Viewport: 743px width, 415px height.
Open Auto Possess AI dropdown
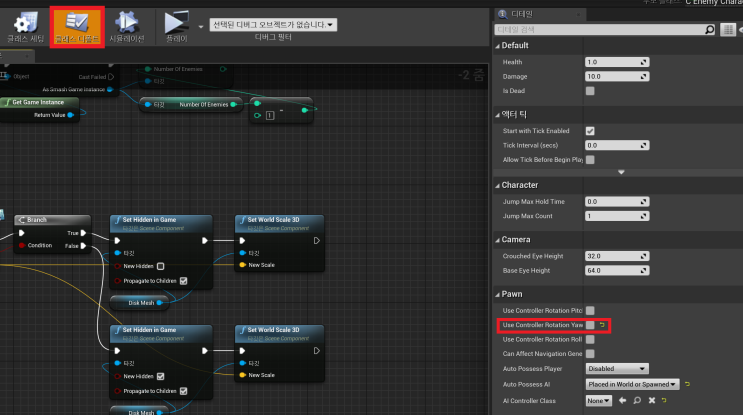(632, 384)
